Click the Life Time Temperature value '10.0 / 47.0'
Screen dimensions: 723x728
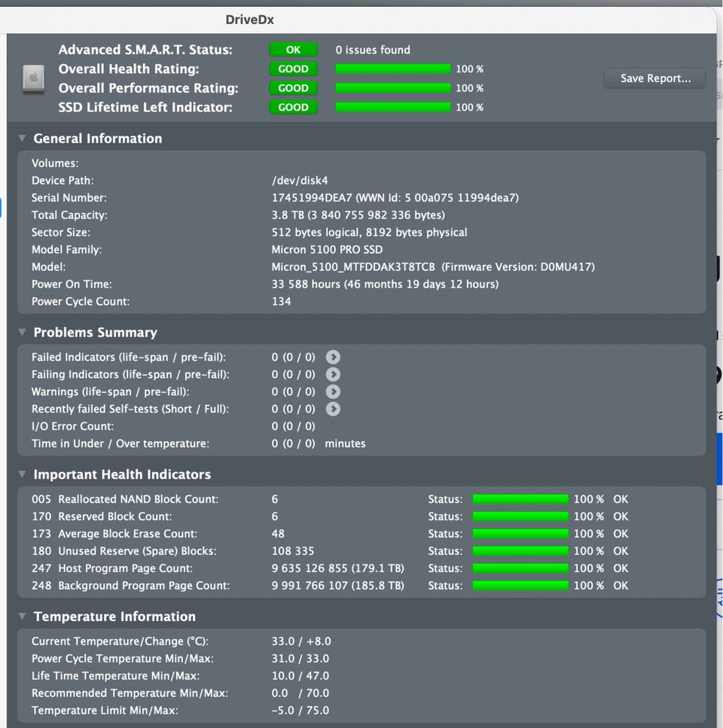(300, 675)
